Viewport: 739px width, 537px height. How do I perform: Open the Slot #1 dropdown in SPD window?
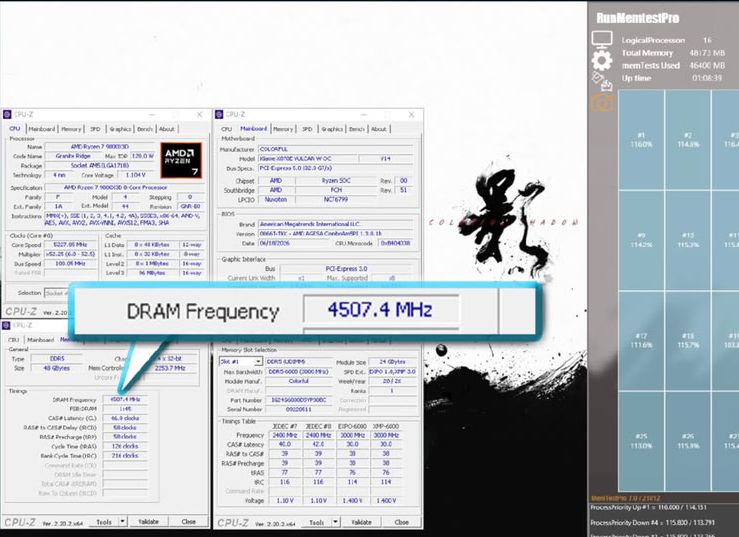tap(240, 362)
